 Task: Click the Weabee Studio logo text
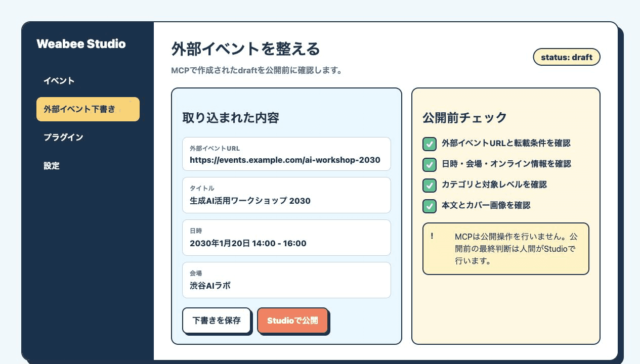point(81,44)
